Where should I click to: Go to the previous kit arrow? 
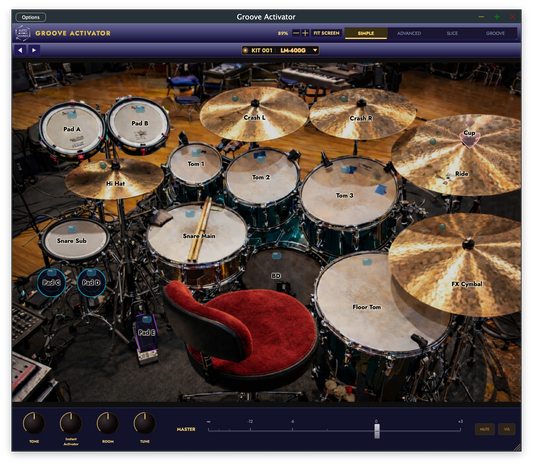pyautogui.click(x=20, y=50)
